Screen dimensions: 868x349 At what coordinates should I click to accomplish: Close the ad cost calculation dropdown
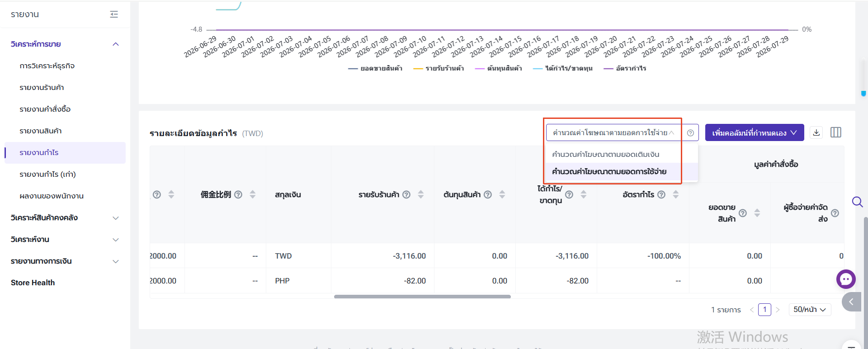tap(614, 132)
